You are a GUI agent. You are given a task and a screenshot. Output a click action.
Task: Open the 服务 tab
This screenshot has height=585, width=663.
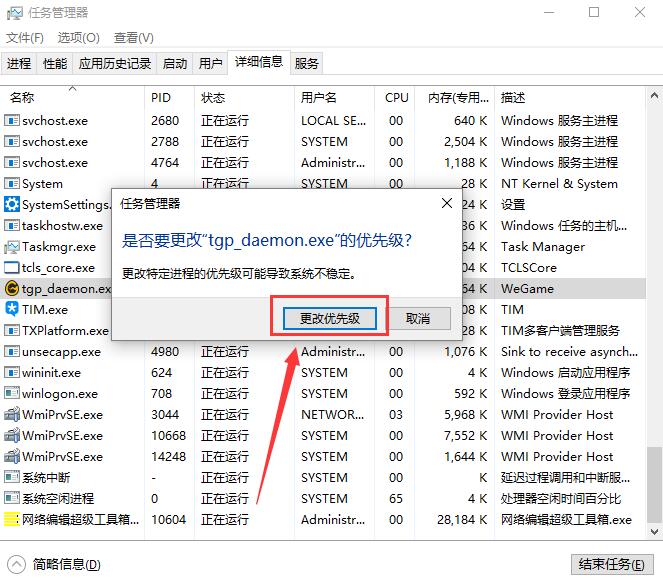pyautogui.click(x=307, y=63)
